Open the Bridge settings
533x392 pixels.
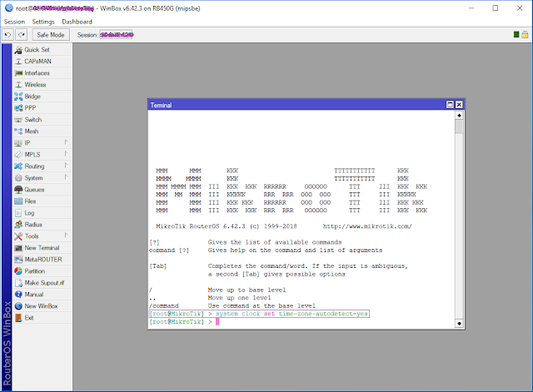point(42,97)
